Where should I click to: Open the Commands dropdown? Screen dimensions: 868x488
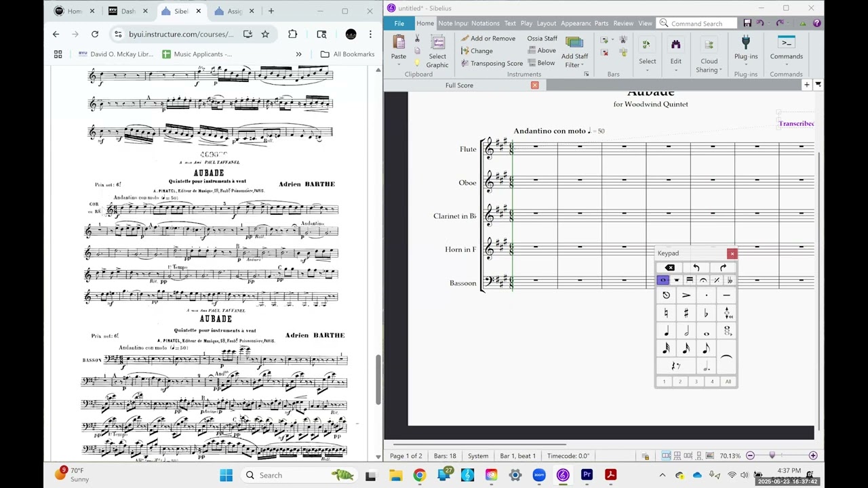click(786, 64)
